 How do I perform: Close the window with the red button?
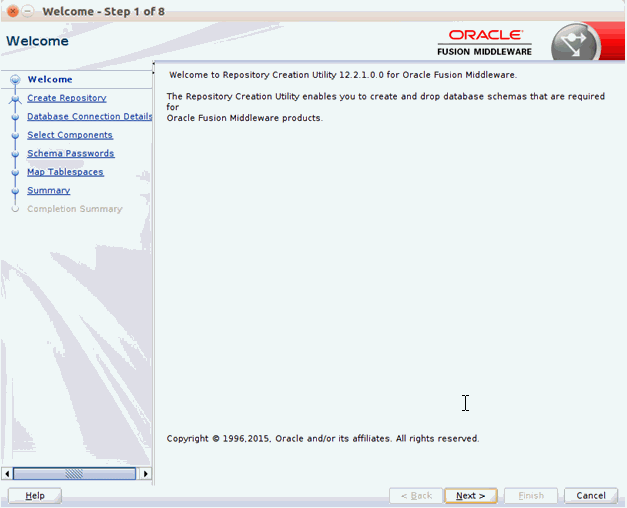coord(13,11)
